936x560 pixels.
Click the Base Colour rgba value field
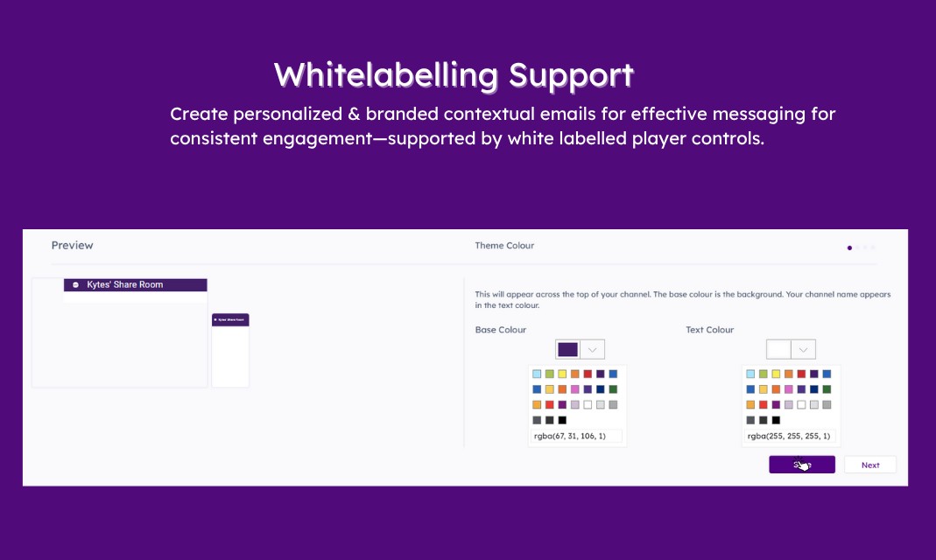[576, 436]
